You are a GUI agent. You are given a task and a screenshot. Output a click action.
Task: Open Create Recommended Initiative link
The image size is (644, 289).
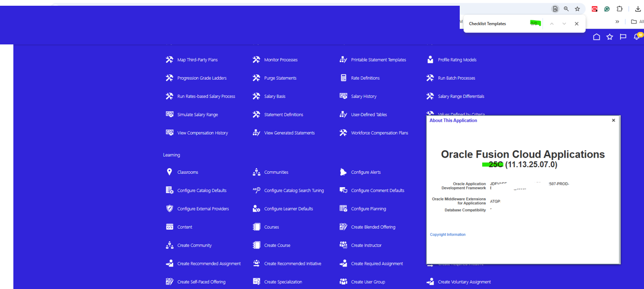coord(293,264)
